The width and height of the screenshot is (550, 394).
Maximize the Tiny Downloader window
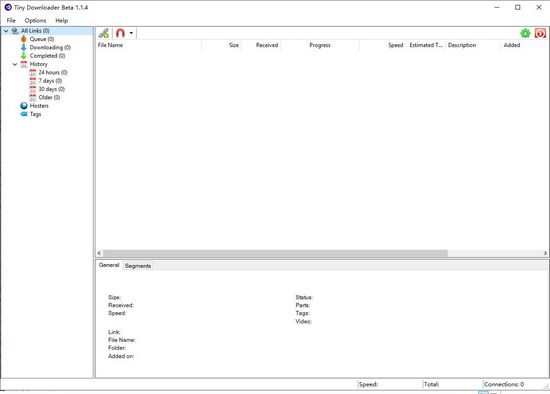coord(518,7)
